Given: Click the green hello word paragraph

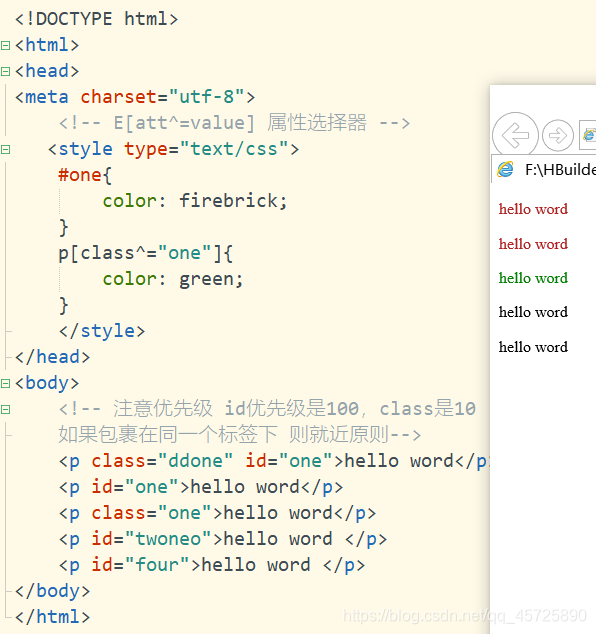Looking at the screenshot, I should coord(533,278).
